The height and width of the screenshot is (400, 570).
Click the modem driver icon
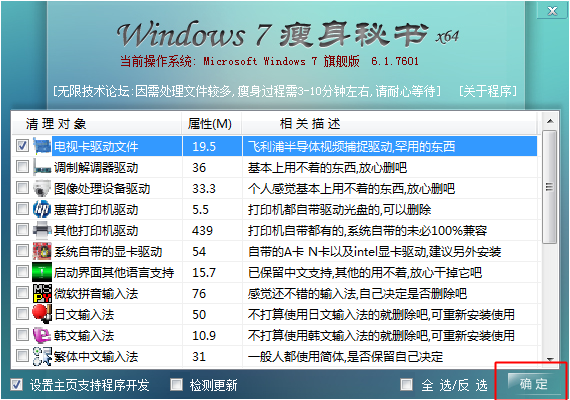42,167
